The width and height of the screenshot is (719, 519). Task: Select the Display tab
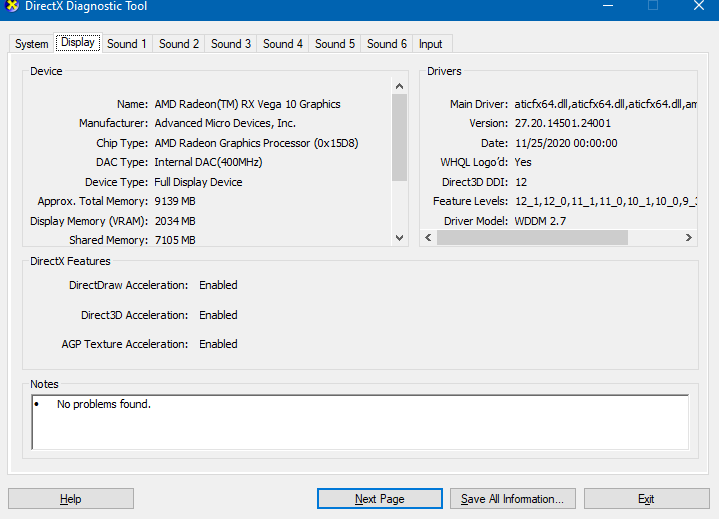pyautogui.click(x=78, y=43)
